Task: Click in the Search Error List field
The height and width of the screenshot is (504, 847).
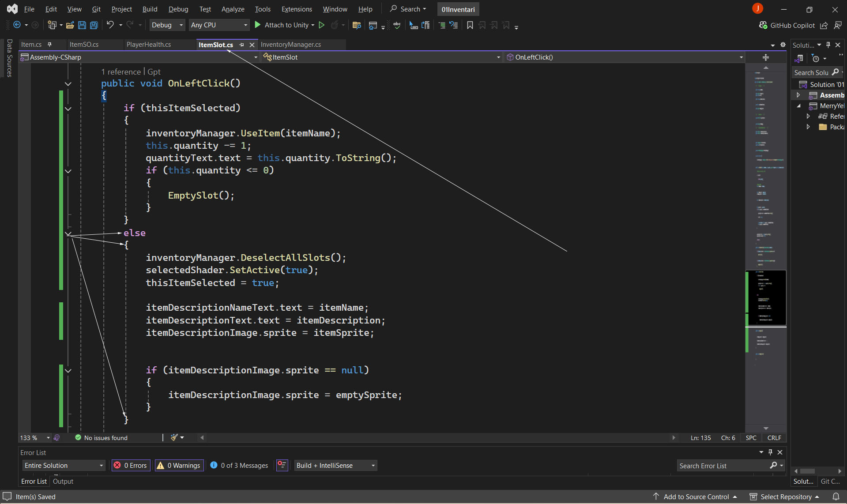Action: [722, 466]
